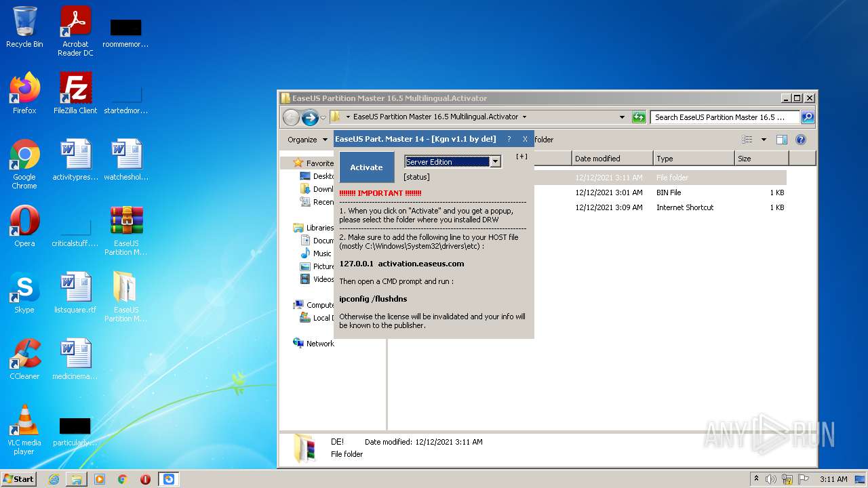Image resolution: width=868 pixels, height=488 pixels.
Task: Open the view options dropdown arrow
Action: (764, 140)
